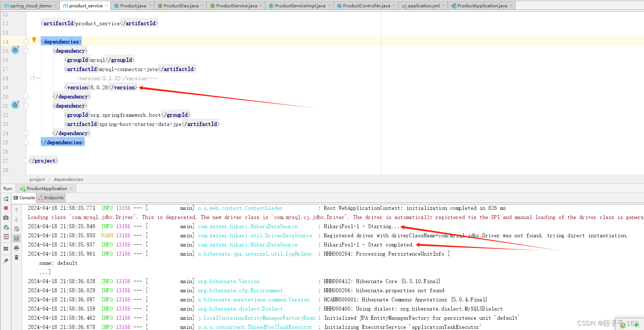Click the spring-boot-starter-data-jpa artifactId text
The height and width of the screenshot is (330, 644).
click(140, 124)
